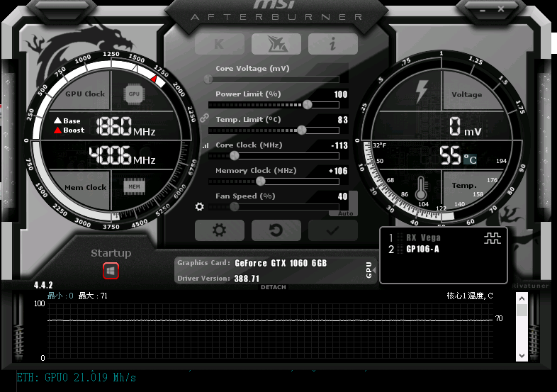Reset settings with the circular arrow button
557x392 pixels.
point(276,230)
